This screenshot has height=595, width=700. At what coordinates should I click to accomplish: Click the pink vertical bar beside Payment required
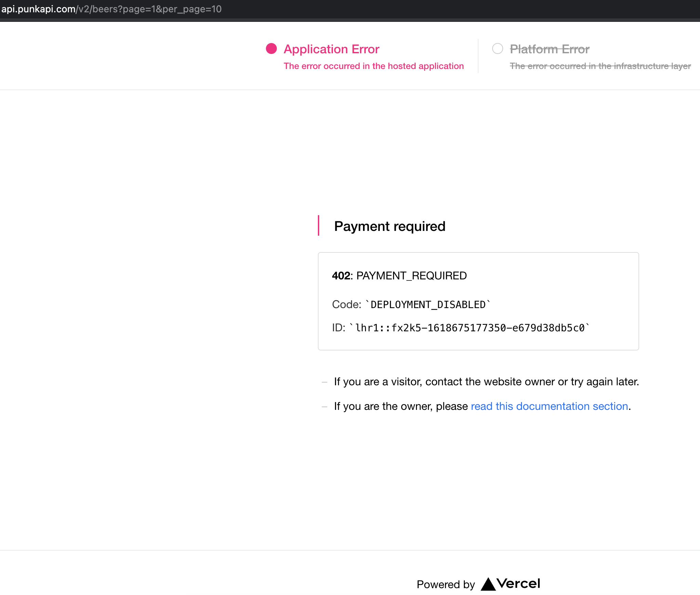319,226
